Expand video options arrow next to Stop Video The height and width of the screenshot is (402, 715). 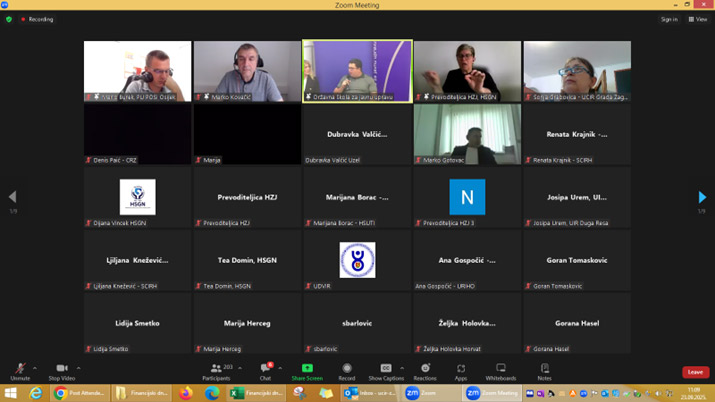click(x=79, y=368)
